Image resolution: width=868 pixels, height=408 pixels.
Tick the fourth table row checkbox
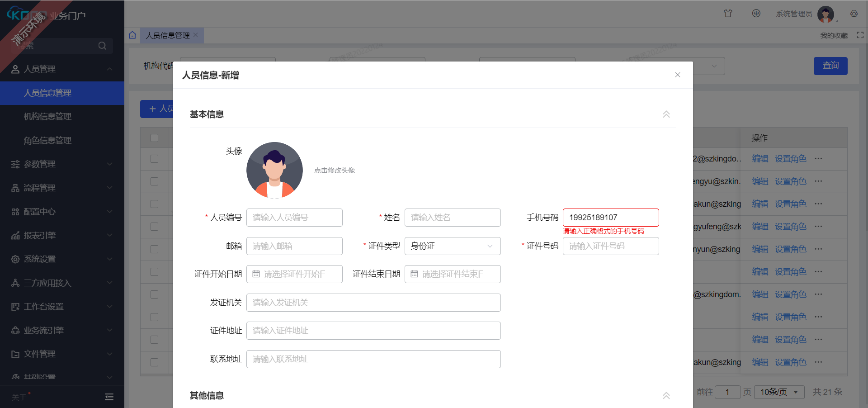154,227
